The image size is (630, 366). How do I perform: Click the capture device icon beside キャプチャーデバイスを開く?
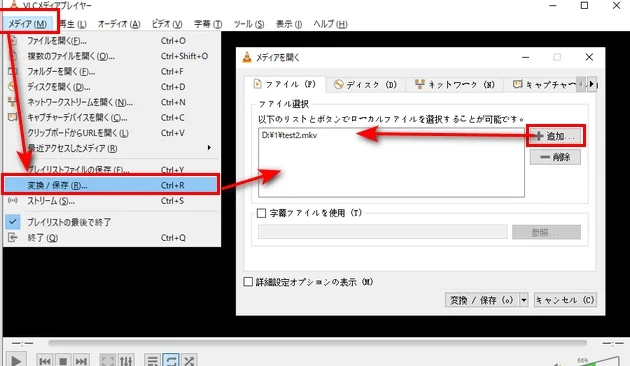click(12, 117)
